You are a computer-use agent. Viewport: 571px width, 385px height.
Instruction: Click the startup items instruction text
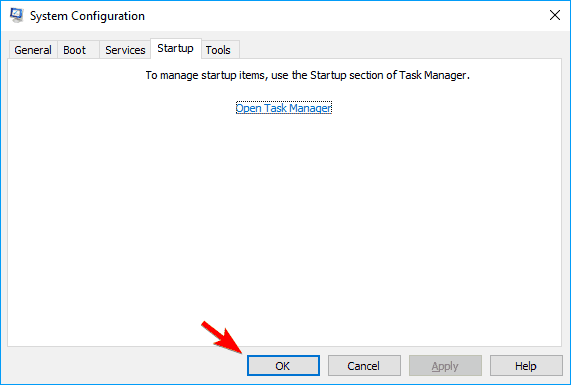[308, 75]
